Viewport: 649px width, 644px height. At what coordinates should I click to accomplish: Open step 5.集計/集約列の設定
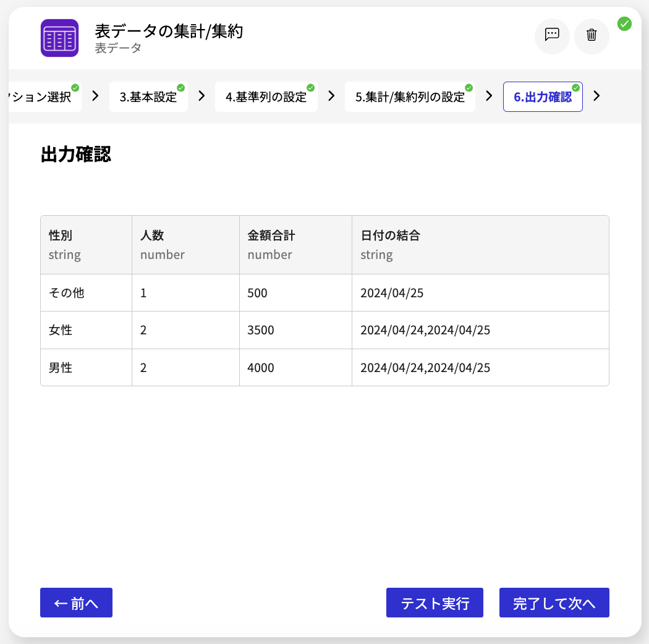410,97
